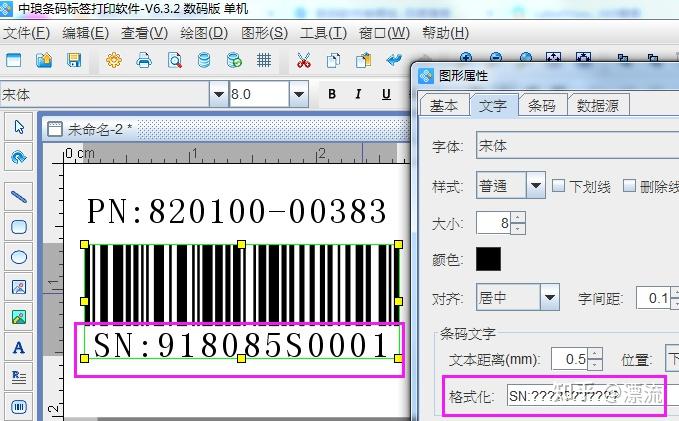
Task: Open the 位置 position dropdown
Action: 672,358
